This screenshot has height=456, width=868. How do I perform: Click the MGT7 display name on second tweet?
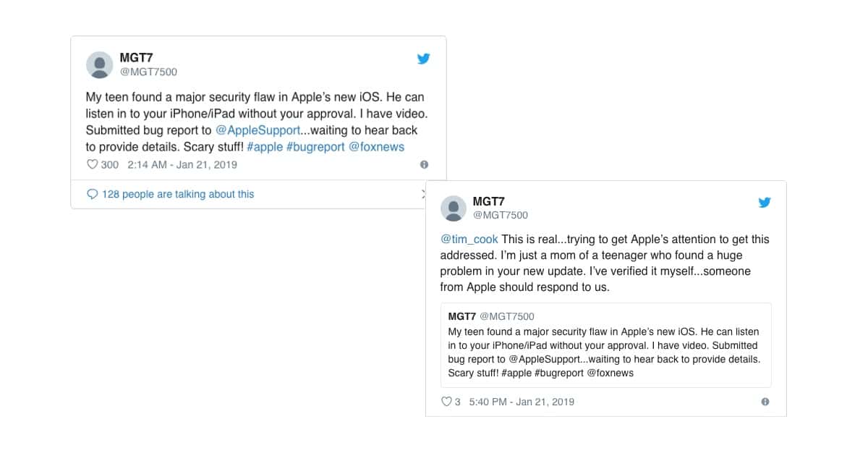coord(490,201)
